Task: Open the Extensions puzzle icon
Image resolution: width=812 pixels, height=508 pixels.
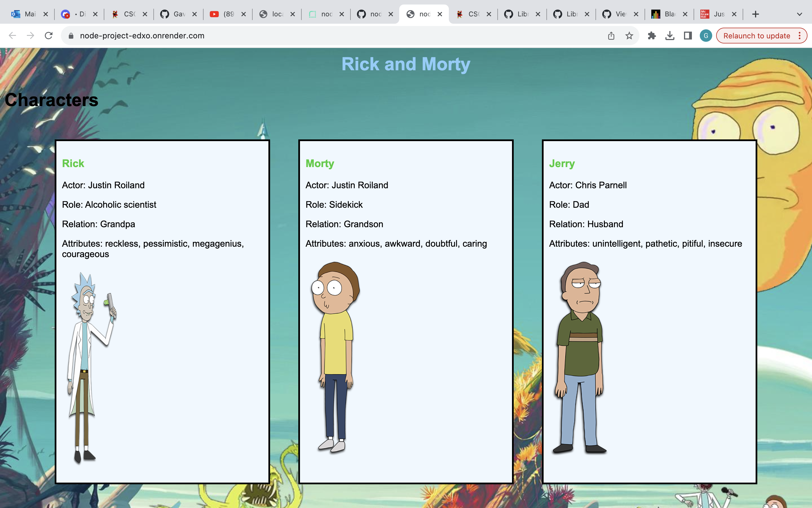Action: coord(652,36)
